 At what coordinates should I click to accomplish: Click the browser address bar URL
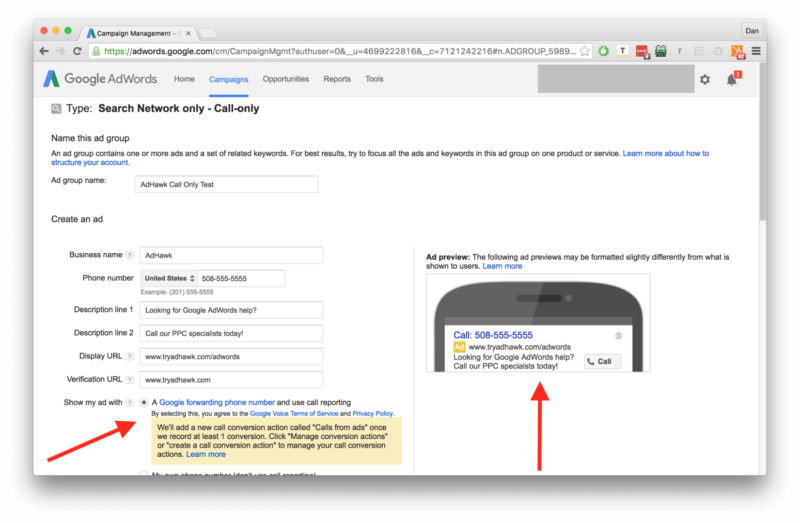click(x=340, y=51)
